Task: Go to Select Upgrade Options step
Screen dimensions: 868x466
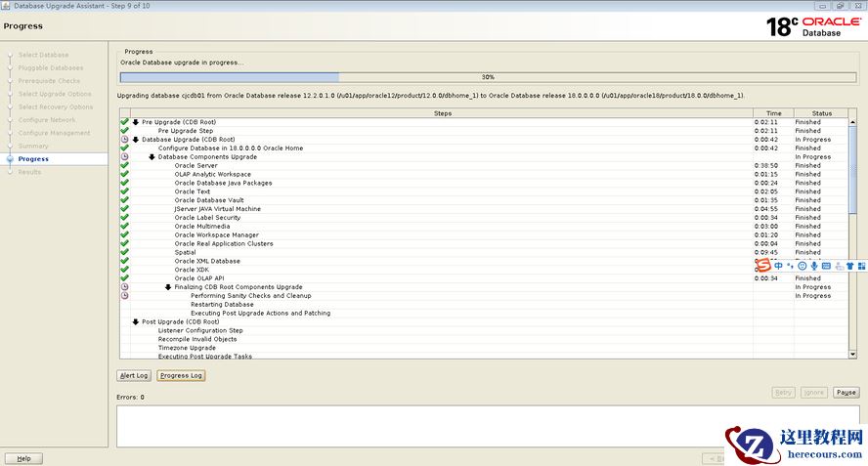Action: [x=55, y=94]
